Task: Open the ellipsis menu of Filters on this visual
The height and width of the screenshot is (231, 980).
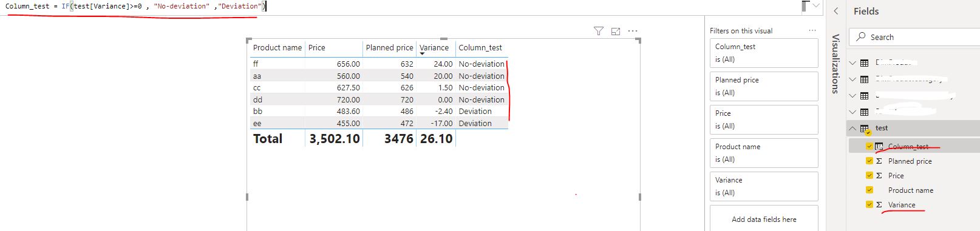Action: [x=812, y=31]
